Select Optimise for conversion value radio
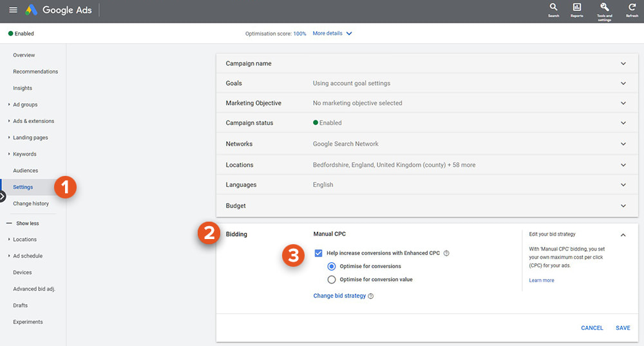The image size is (644, 346). point(332,280)
